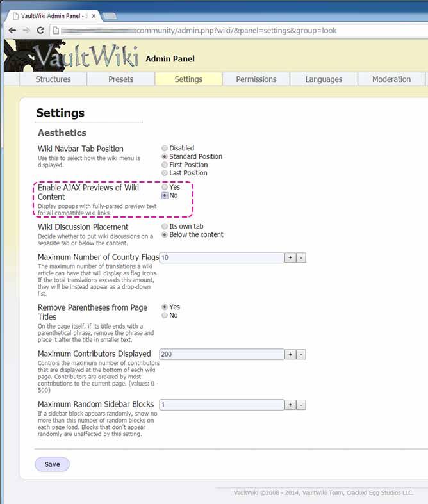Click the Maximum Number of Country Flags field
Viewport: 428px width, 504px height.
pos(222,257)
